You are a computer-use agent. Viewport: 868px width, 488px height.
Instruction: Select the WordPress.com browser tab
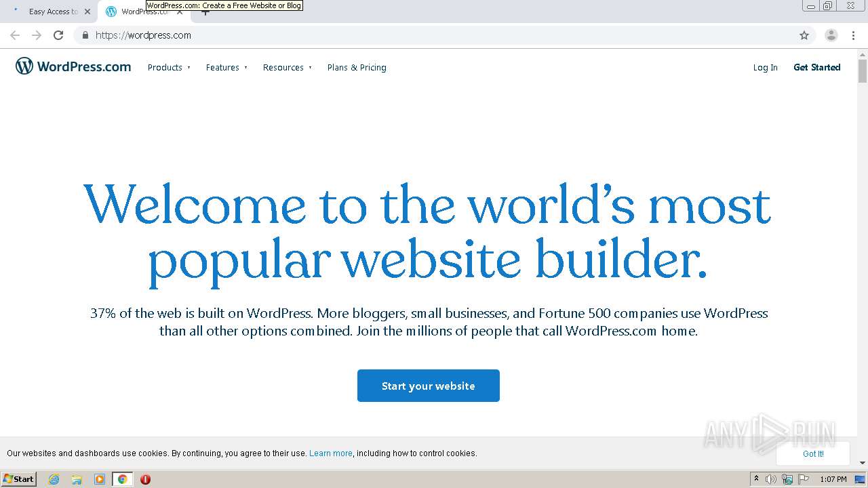pos(144,12)
